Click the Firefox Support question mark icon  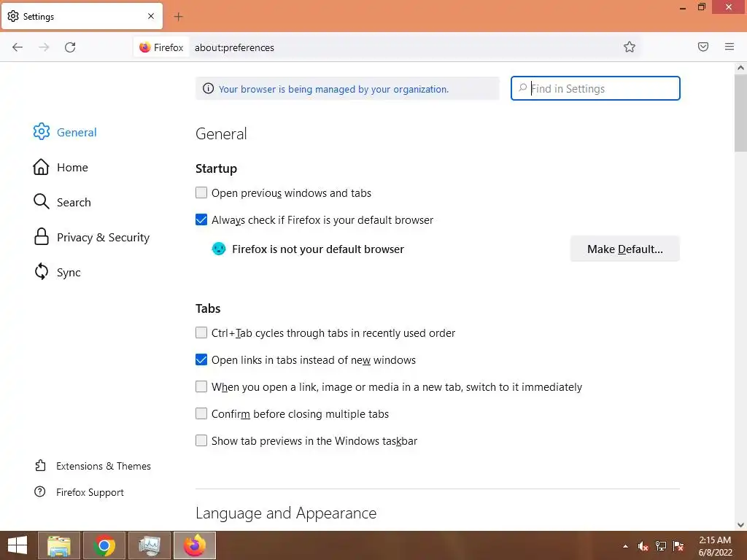[40, 491]
